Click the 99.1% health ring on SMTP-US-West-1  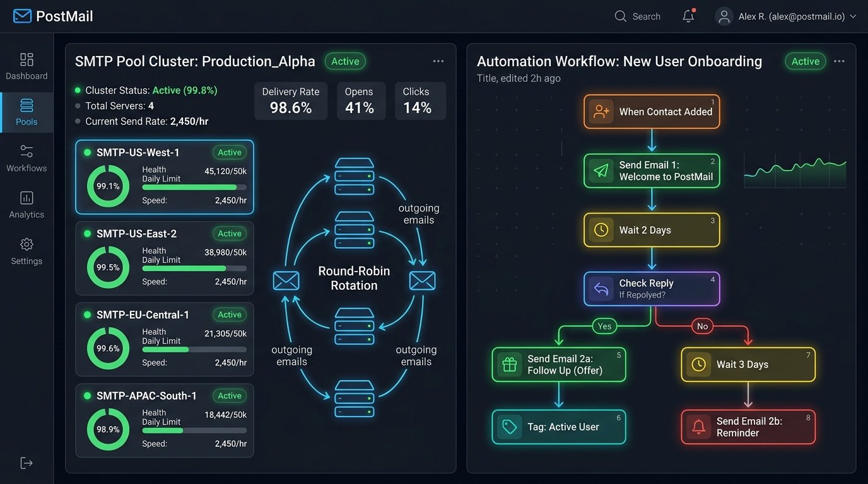pos(108,186)
